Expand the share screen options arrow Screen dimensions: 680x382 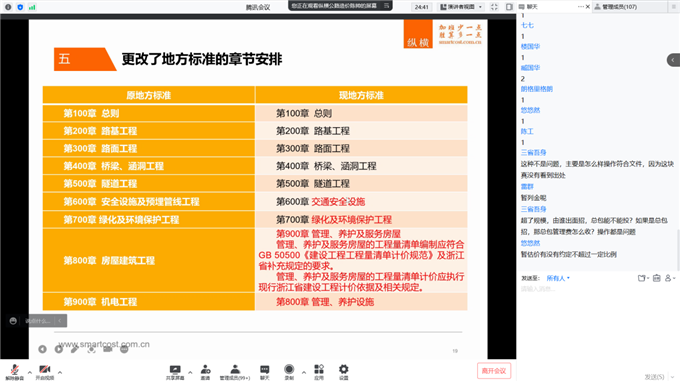(x=190, y=372)
